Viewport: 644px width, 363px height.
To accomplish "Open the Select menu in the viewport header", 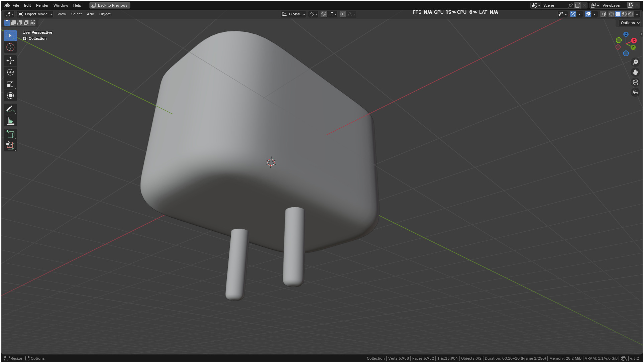I will point(76,14).
